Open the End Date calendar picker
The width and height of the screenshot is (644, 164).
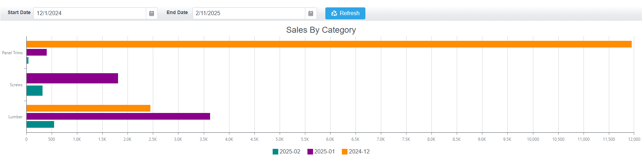click(x=311, y=13)
